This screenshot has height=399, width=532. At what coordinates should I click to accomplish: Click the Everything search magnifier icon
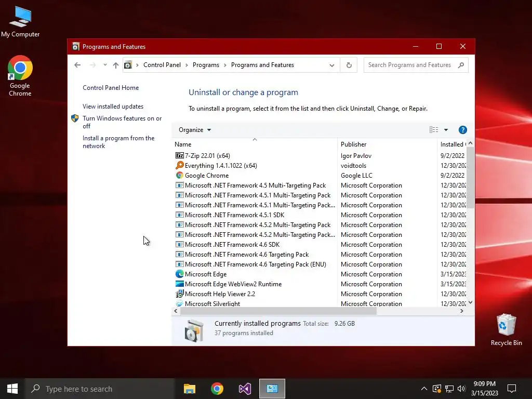179,166
